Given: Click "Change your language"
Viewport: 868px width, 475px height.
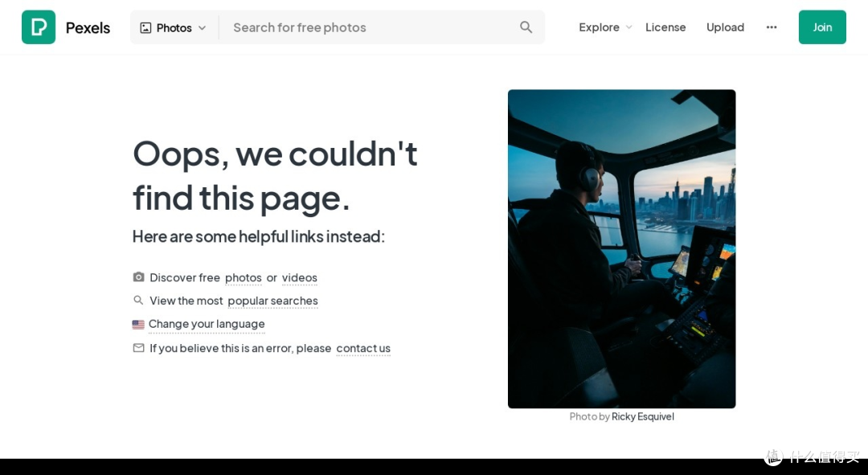Looking at the screenshot, I should tap(207, 324).
